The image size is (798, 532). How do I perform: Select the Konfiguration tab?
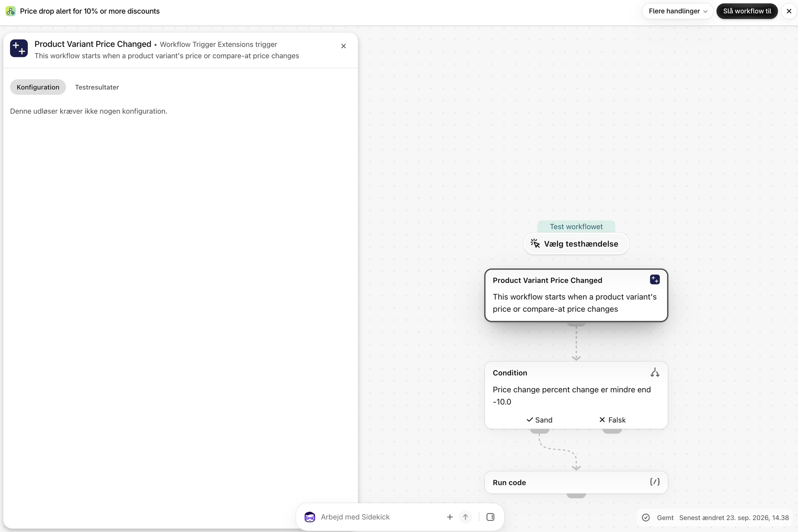pos(38,87)
